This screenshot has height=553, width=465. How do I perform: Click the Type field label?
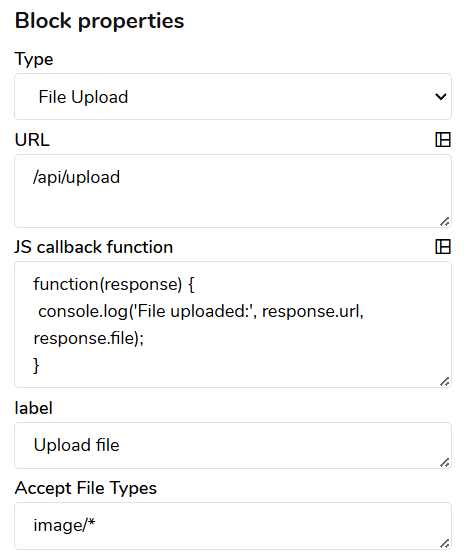coord(34,59)
